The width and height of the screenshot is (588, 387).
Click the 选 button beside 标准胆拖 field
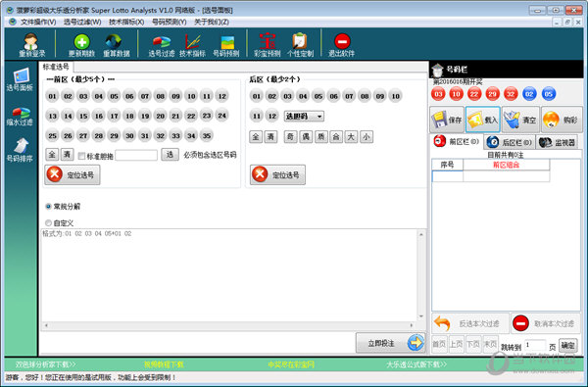(170, 154)
